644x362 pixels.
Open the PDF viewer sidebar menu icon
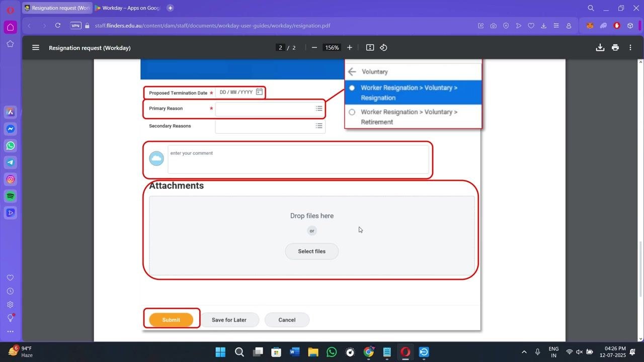click(36, 48)
